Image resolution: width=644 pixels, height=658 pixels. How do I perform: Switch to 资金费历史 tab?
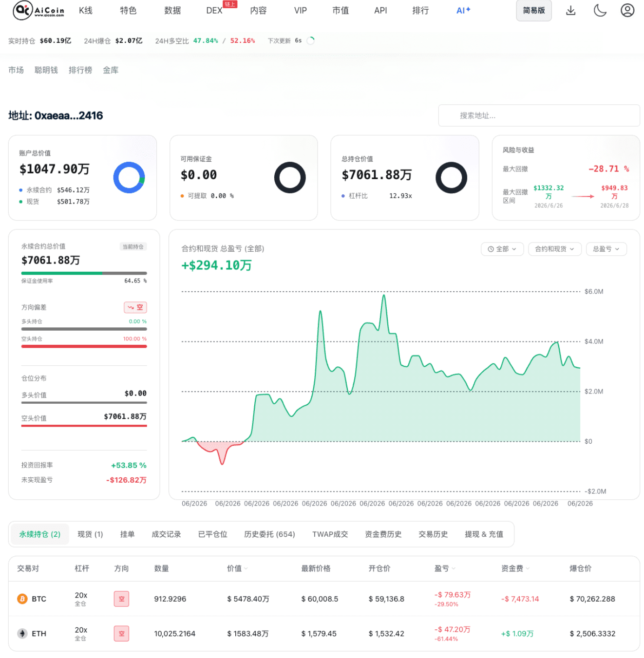383,534
